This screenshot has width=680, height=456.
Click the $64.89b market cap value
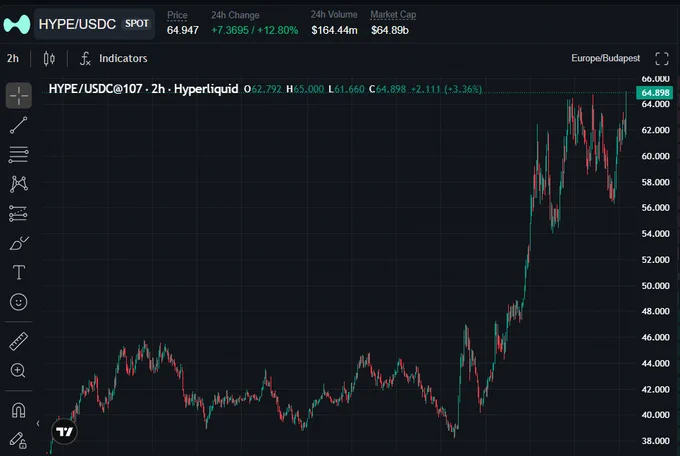click(390, 30)
